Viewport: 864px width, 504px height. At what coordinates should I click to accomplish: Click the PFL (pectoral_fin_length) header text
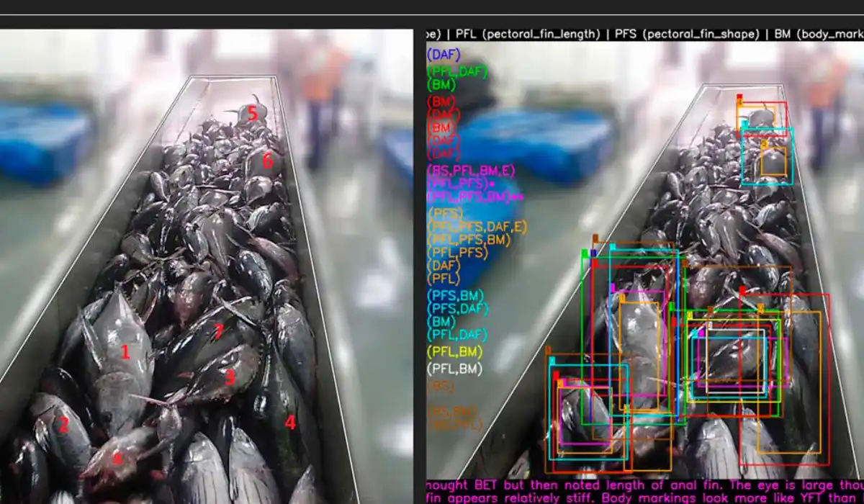click(x=528, y=34)
